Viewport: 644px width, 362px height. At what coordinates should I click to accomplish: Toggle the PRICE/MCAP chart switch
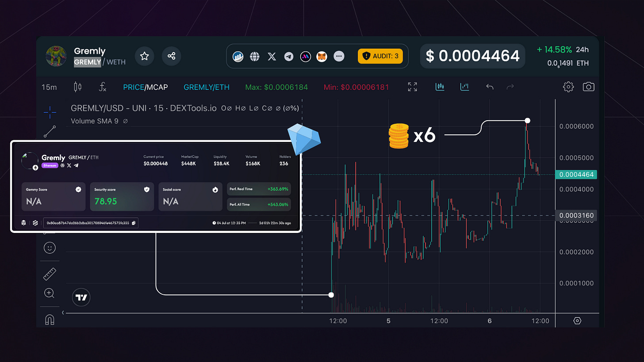(x=146, y=87)
